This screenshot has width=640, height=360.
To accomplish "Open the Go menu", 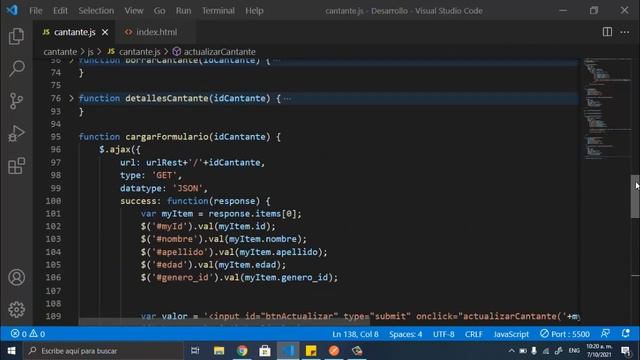I will point(159,11).
